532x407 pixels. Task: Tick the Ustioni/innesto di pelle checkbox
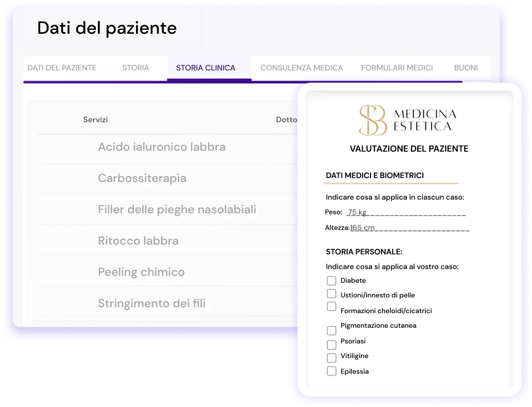[331, 294]
